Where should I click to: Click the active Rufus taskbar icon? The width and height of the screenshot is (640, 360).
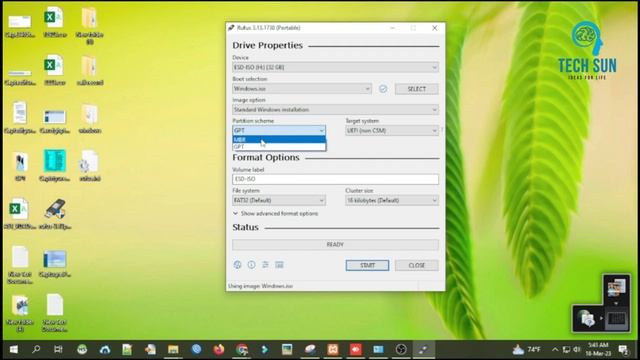click(424, 349)
